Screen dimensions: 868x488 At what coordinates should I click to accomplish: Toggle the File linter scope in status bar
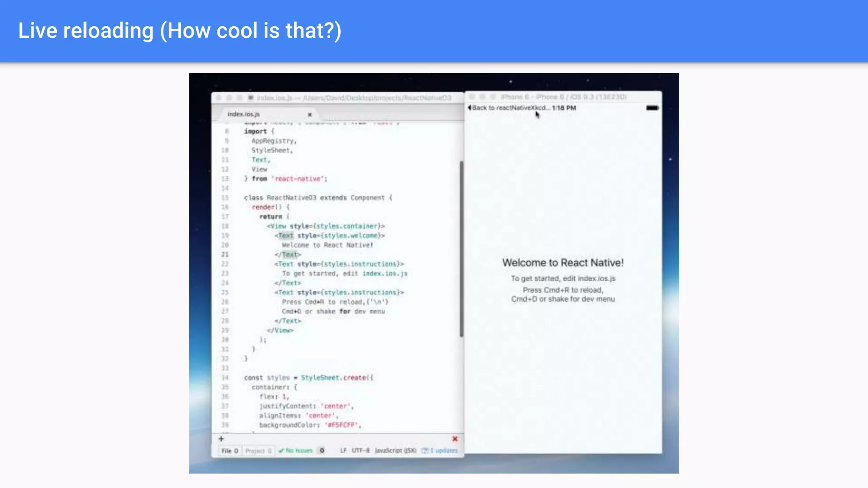point(230,451)
